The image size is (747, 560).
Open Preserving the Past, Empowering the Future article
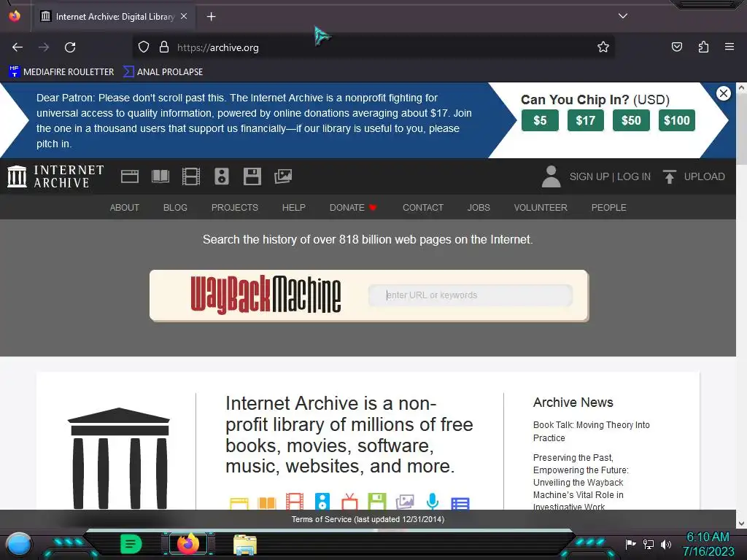pos(581,481)
